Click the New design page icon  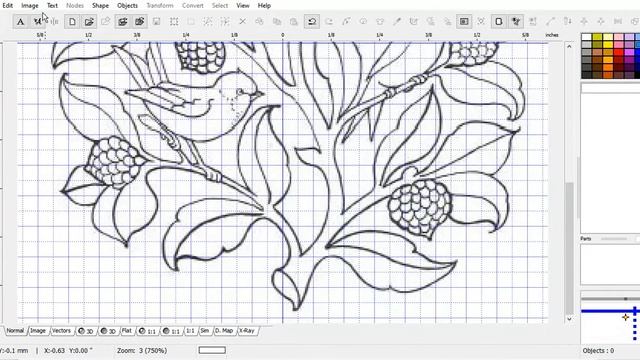[x=72, y=22]
